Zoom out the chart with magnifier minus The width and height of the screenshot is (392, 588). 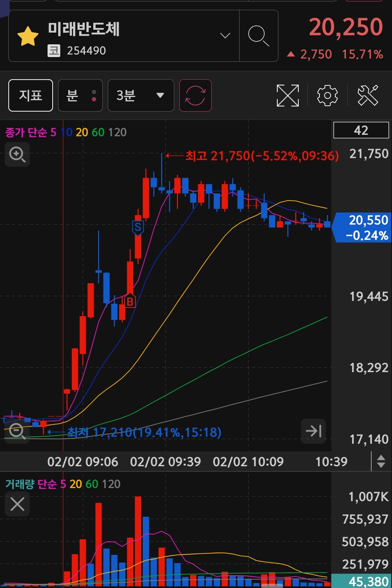pos(17,431)
